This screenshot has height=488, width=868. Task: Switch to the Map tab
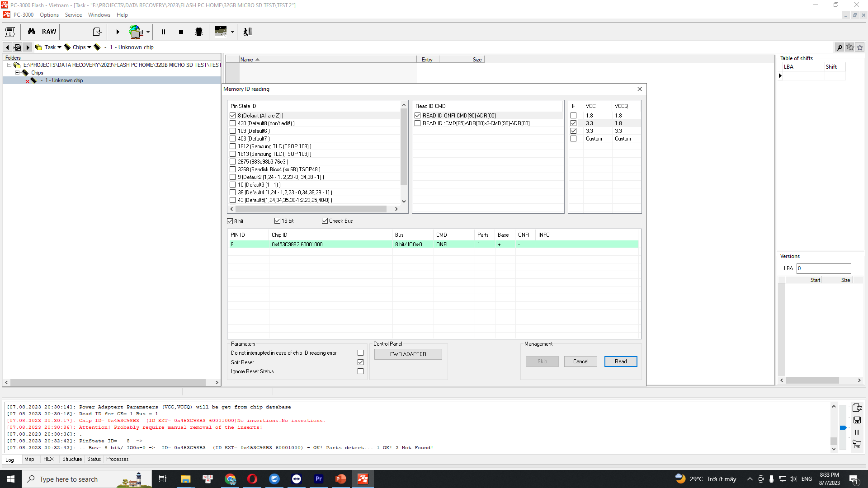pyautogui.click(x=29, y=459)
